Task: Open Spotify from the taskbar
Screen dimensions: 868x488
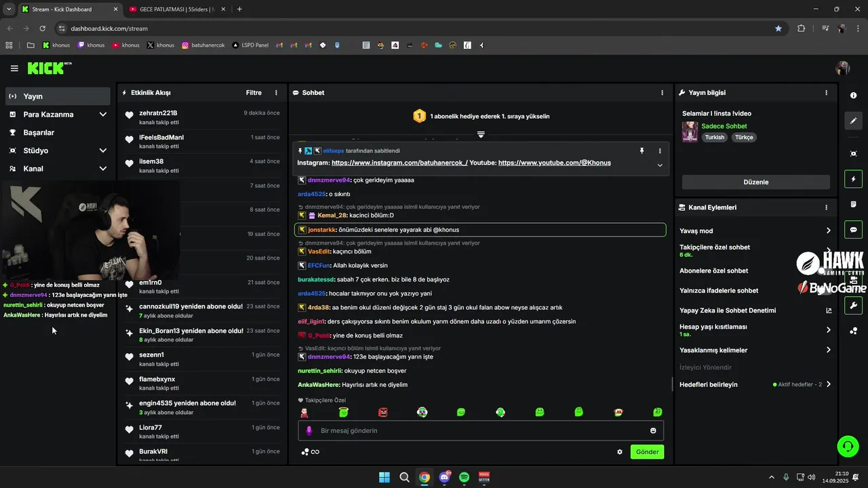Action: pyautogui.click(x=464, y=477)
